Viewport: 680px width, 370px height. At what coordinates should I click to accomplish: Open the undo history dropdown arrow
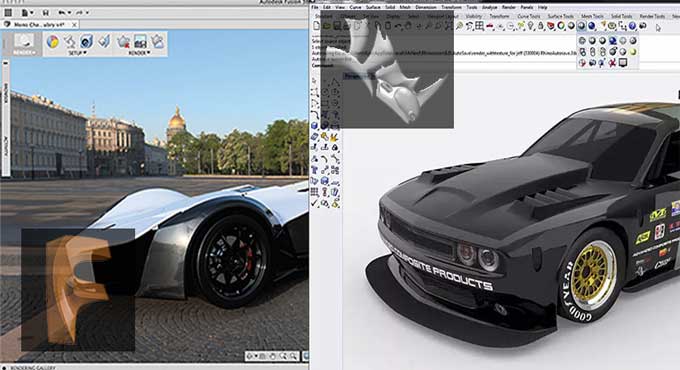pyautogui.click(x=70, y=13)
